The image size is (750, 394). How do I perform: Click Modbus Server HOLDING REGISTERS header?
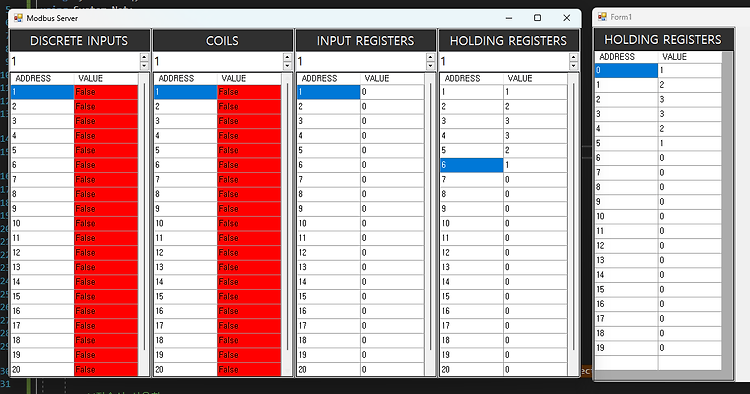tap(508, 41)
